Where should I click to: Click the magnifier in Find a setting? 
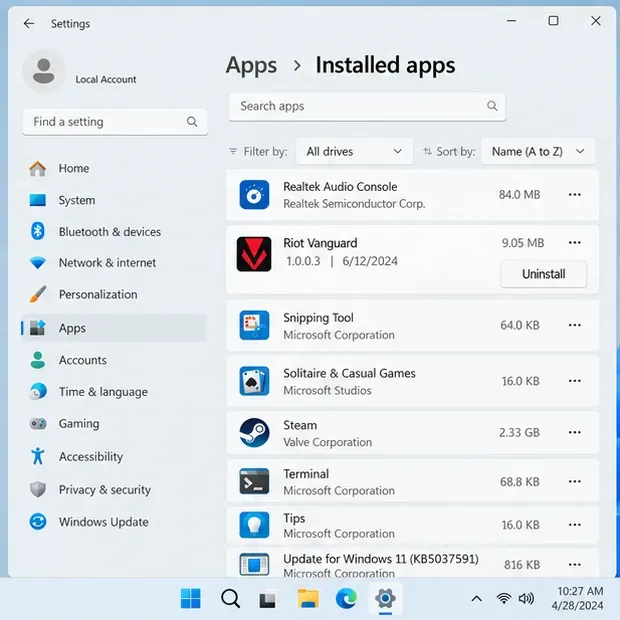[192, 122]
